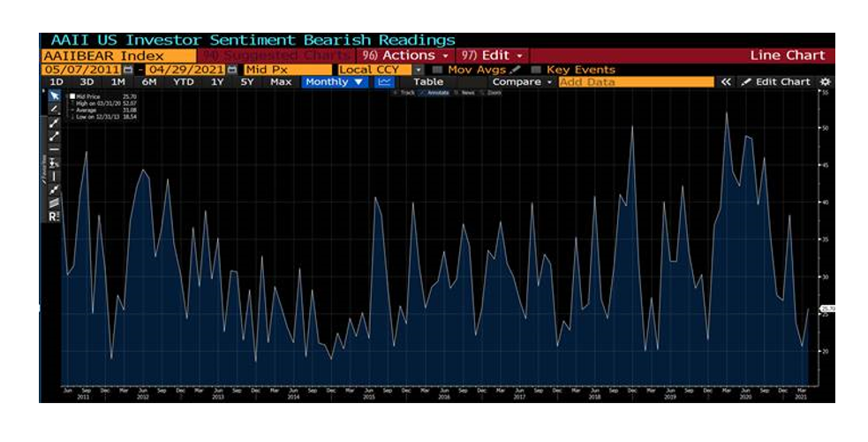Open Suggested Charts button
Viewport: 868px width, 442px height.
[276, 56]
